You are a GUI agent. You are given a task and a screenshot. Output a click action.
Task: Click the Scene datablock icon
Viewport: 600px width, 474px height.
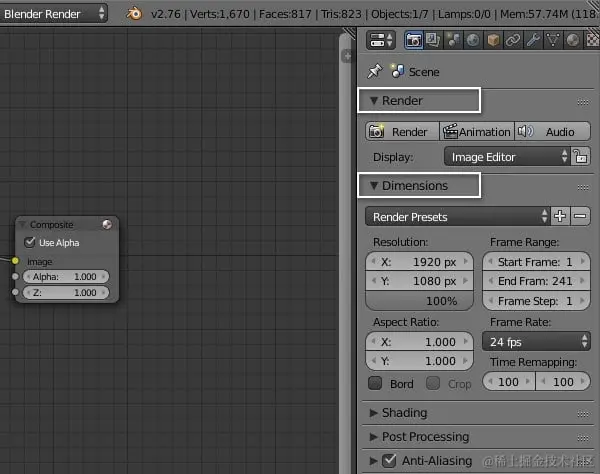point(397,71)
